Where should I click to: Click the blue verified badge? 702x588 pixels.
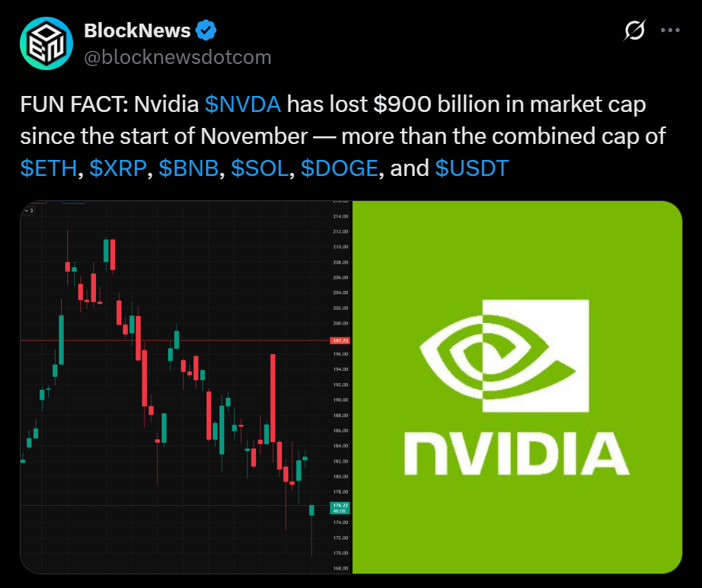click(206, 30)
